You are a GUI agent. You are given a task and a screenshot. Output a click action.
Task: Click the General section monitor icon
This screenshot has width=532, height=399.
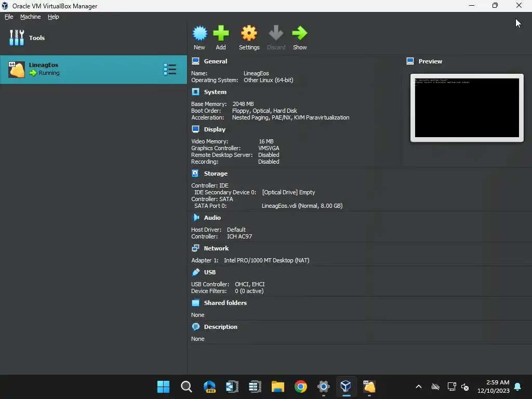[x=195, y=61]
